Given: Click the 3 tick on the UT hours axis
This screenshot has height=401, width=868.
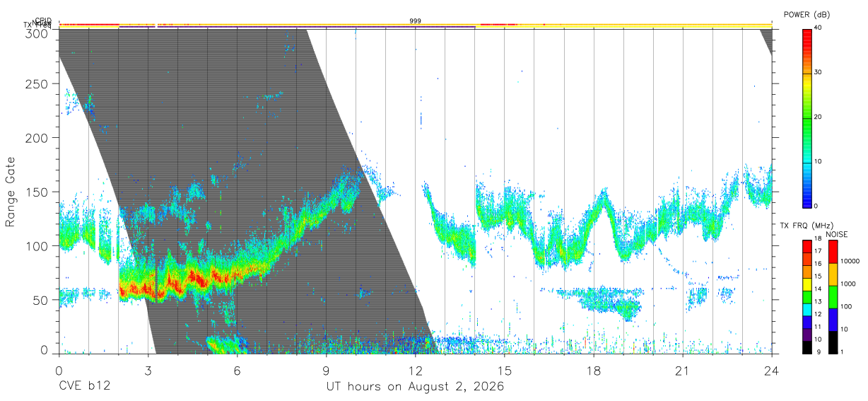Looking at the screenshot, I should coord(148,370).
